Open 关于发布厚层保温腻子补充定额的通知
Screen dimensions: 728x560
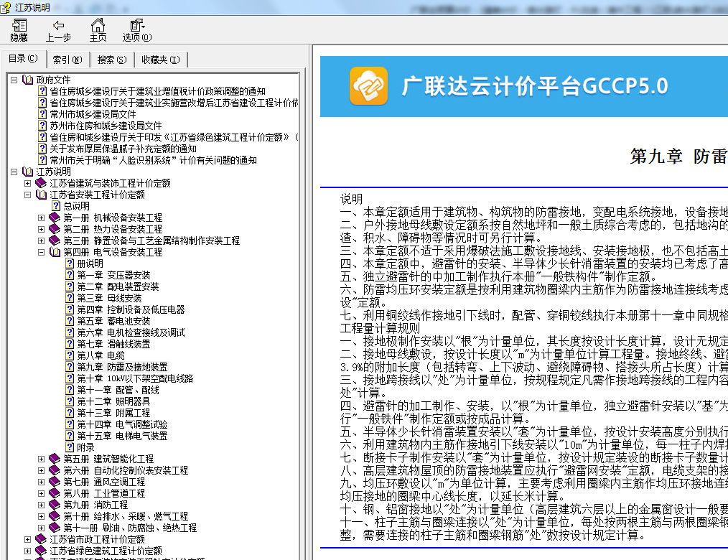coord(123,149)
